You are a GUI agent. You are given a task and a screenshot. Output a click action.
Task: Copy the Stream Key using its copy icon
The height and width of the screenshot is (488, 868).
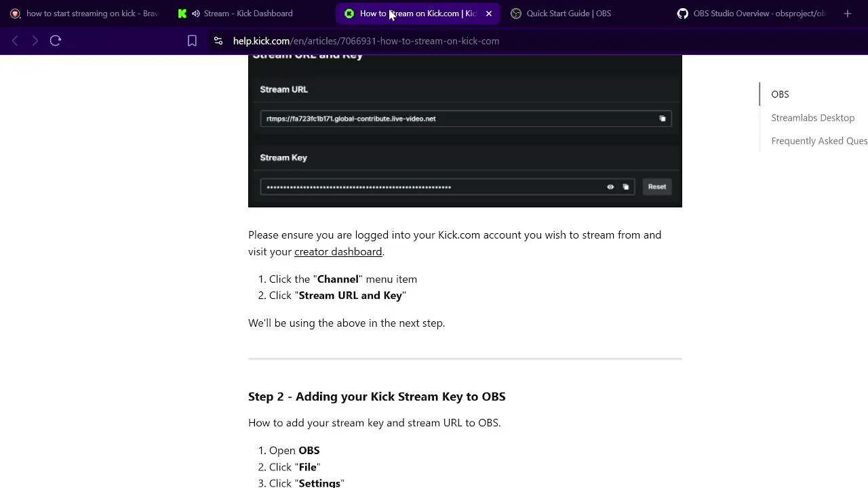pyautogui.click(x=626, y=187)
